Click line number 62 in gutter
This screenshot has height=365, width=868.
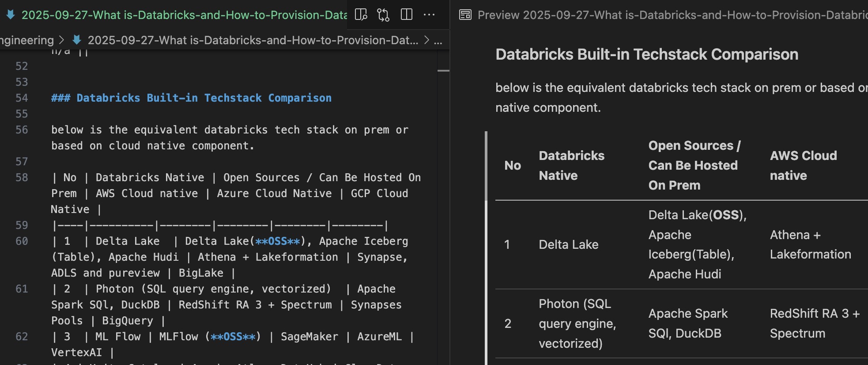point(22,337)
